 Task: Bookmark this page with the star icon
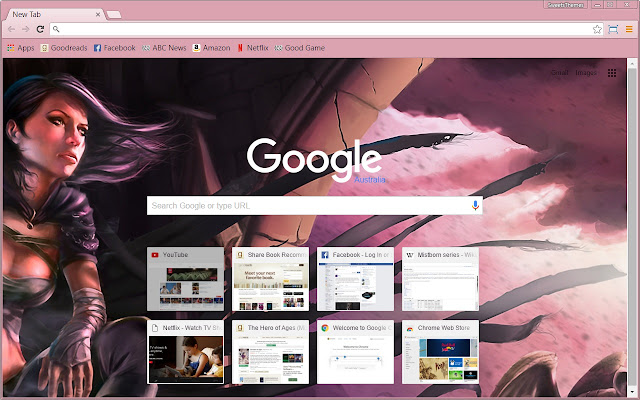597,29
